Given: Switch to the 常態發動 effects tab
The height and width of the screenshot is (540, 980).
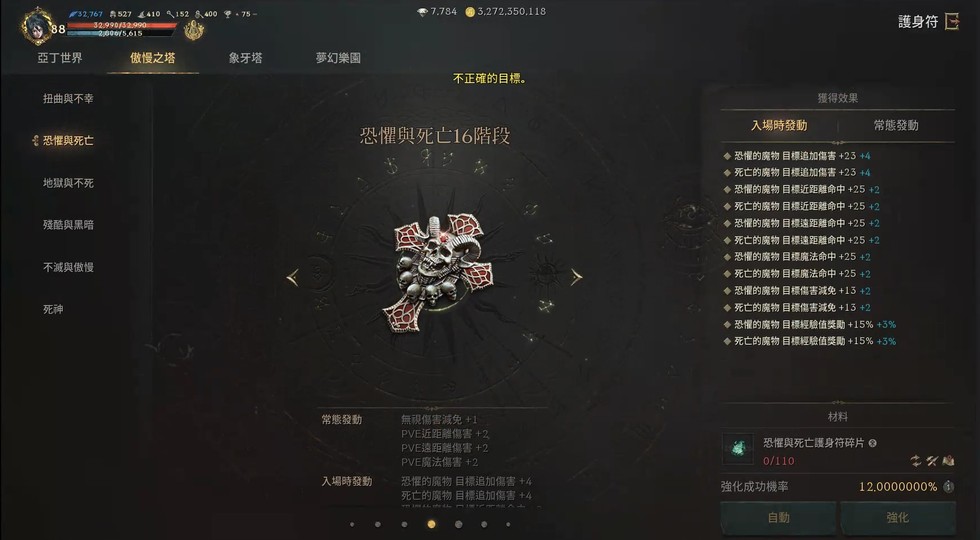Looking at the screenshot, I should click(x=896, y=126).
